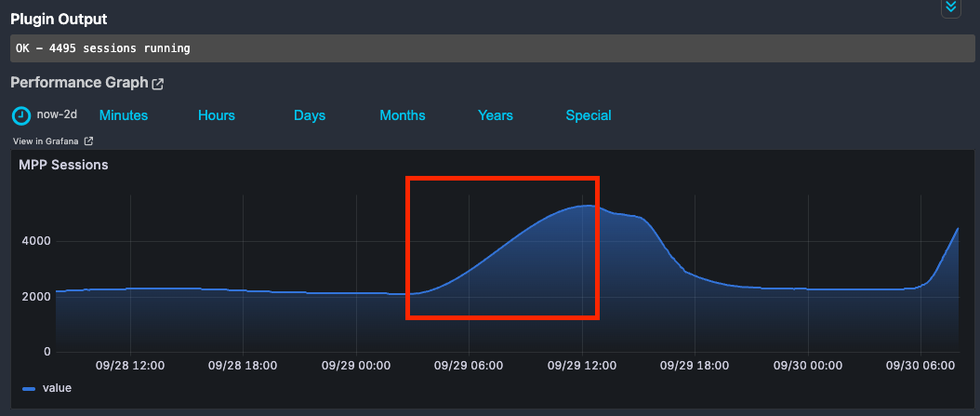Image resolution: width=980 pixels, height=416 pixels.
Task: Select the Special time range option
Action: coord(589,115)
